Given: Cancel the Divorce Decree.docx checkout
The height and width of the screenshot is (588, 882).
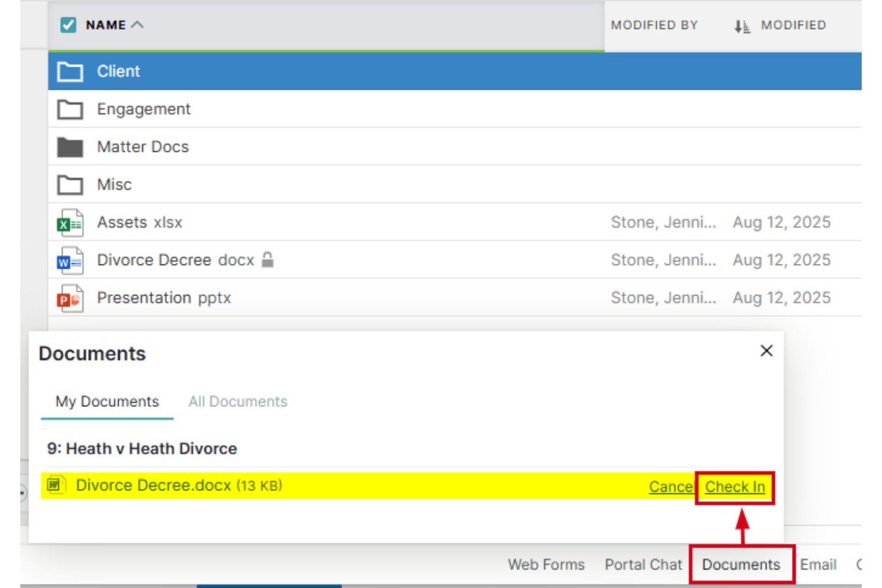Looking at the screenshot, I should click(672, 487).
